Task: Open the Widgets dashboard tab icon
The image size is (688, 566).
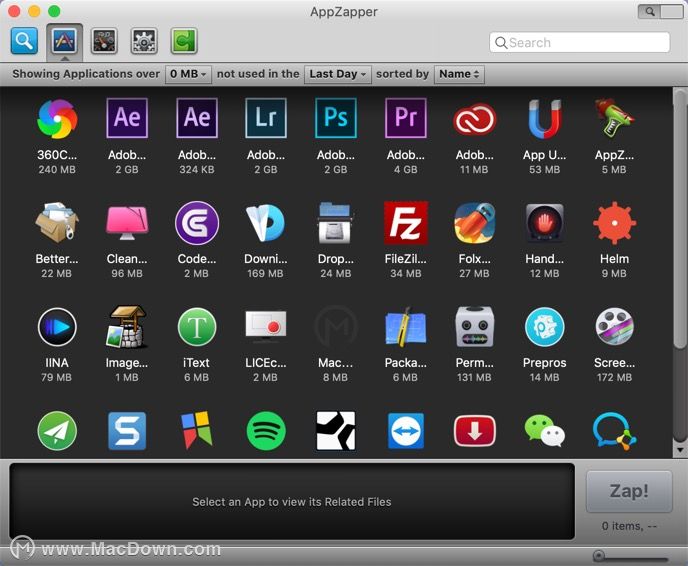Action: coord(104,41)
